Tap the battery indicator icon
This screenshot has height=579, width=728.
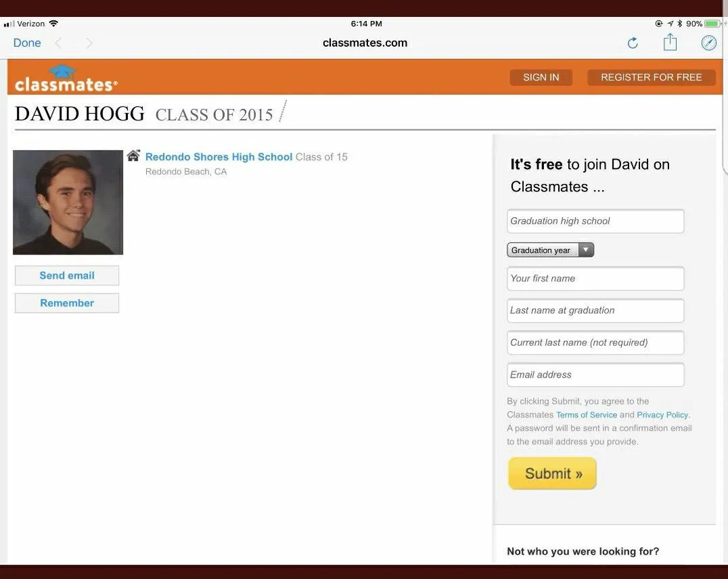(712, 23)
